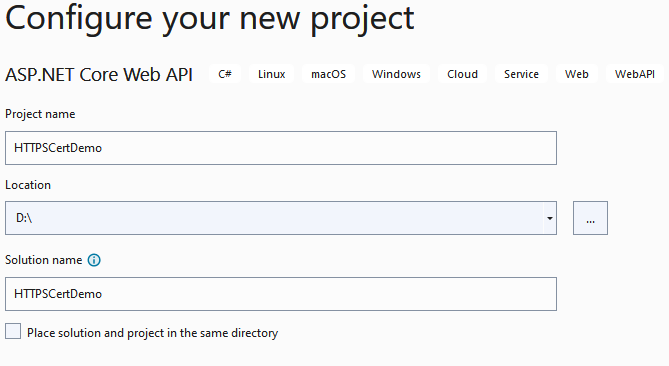This screenshot has height=366, width=669.
Task: Click into the Project name field
Action: [281, 148]
